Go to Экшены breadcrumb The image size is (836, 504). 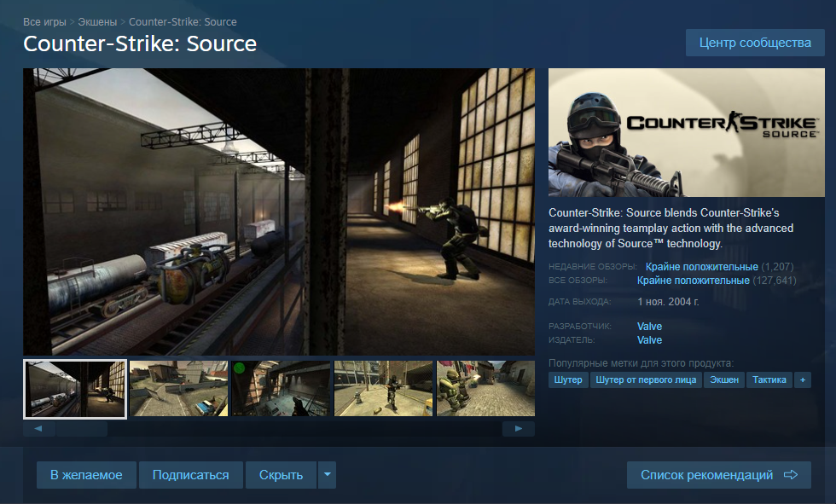click(x=97, y=22)
